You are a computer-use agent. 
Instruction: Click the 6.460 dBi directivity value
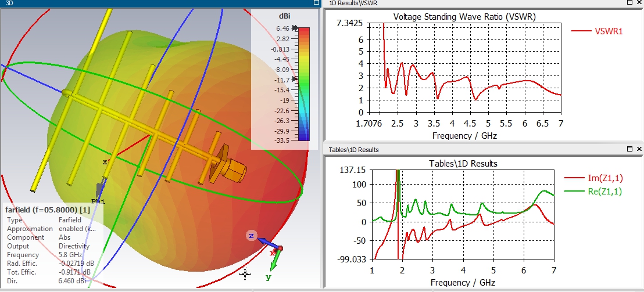click(x=72, y=282)
